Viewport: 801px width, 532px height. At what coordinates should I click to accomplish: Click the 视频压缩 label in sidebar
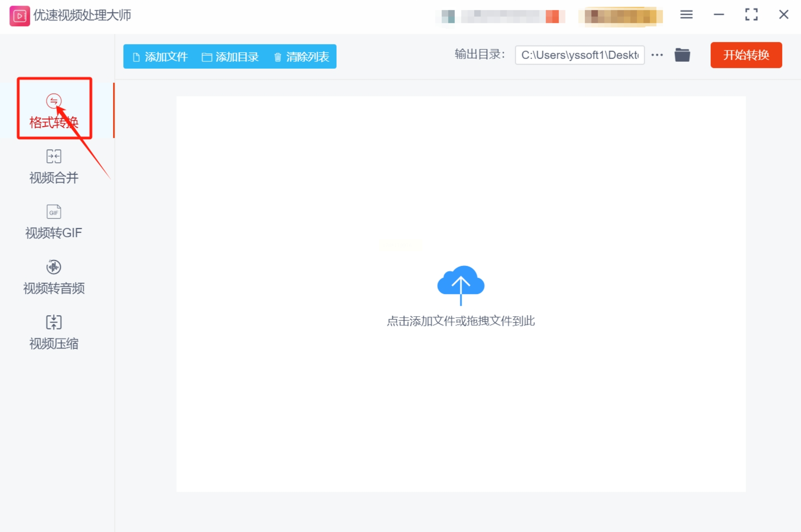tap(54, 344)
